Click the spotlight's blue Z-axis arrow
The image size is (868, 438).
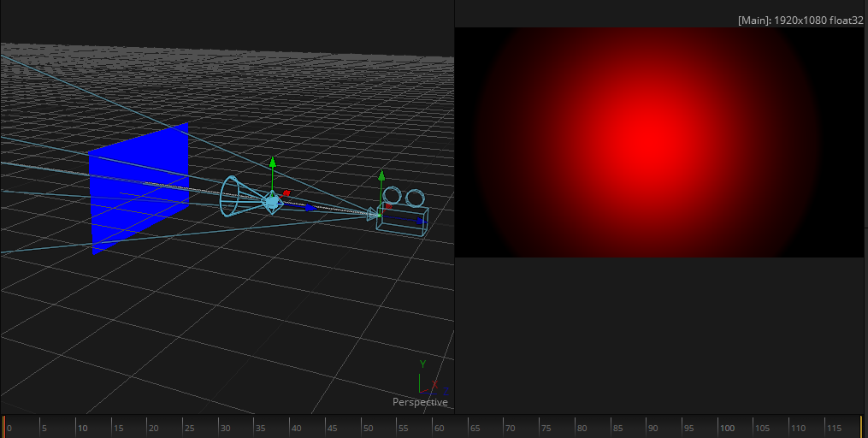pos(310,208)
